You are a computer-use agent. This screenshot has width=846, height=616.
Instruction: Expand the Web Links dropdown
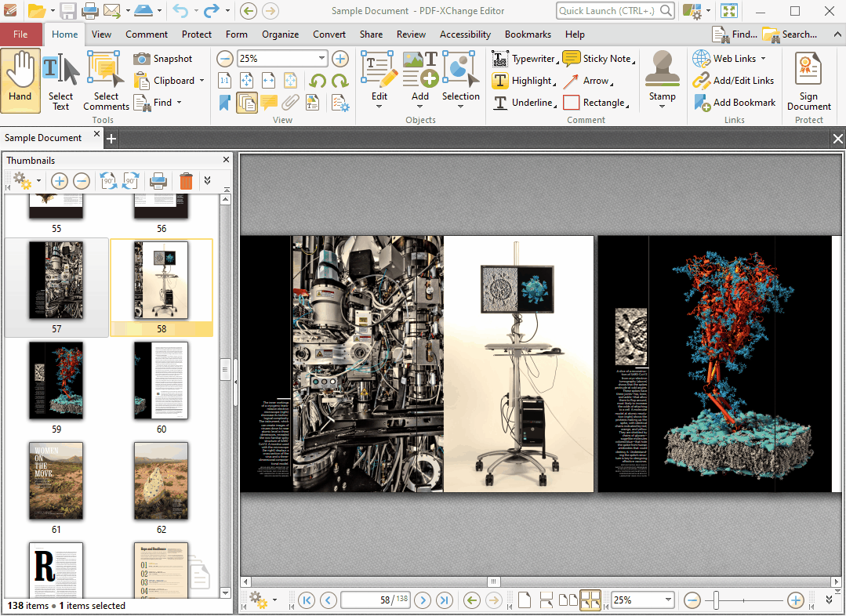763,59
